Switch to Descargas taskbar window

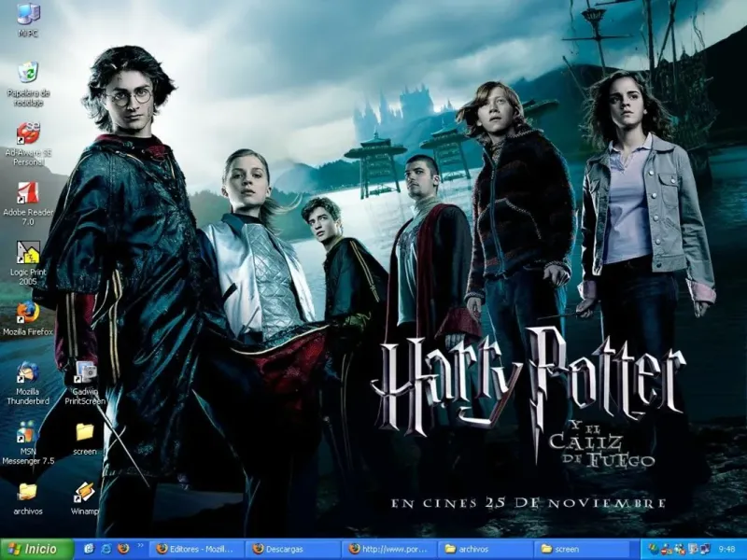(292, 549)
